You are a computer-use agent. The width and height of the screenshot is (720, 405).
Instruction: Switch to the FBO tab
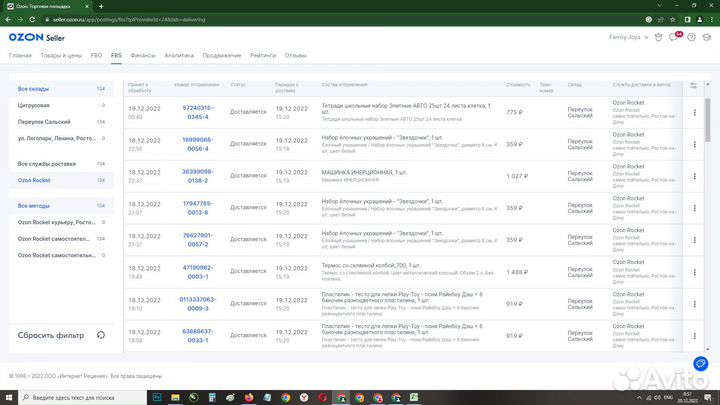point(96,55)
